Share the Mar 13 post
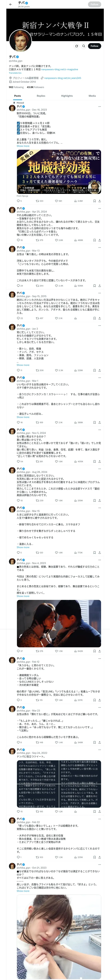The height and width of the screenshot is (980, 110). click(x=99, y=286)
